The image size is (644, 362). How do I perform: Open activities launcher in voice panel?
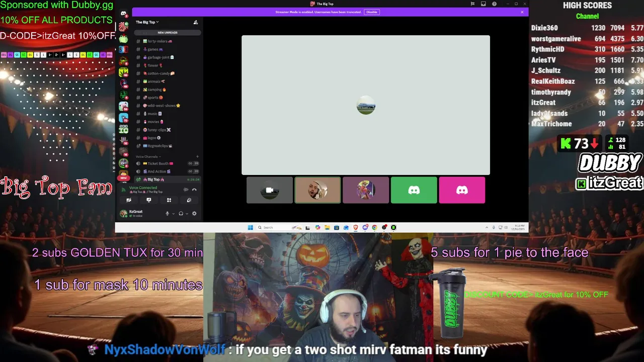tap(169, 200)
